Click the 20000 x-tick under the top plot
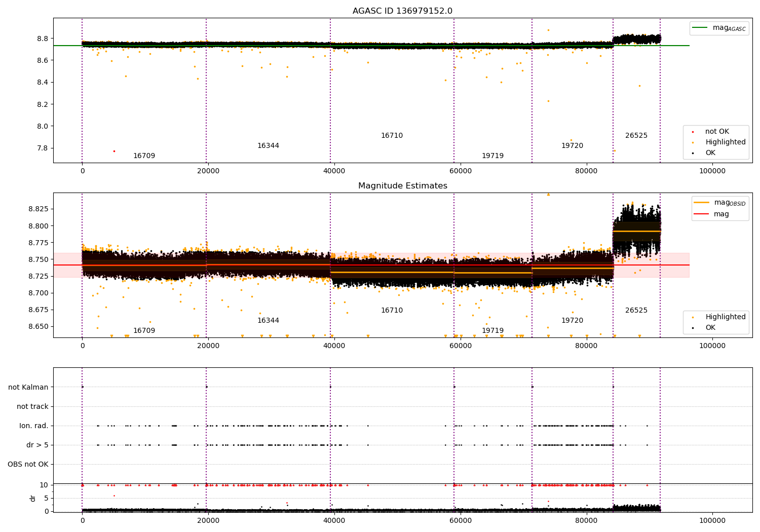The image size is (760, 532). pyautogui.click(x=208, y=171)
